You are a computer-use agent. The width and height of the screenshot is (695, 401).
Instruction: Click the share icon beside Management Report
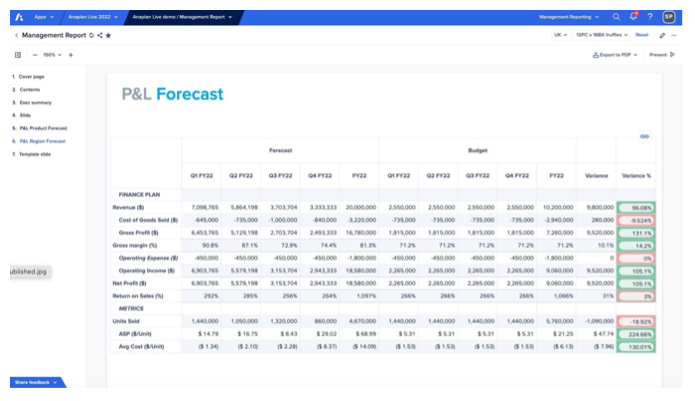coord(100,35)
